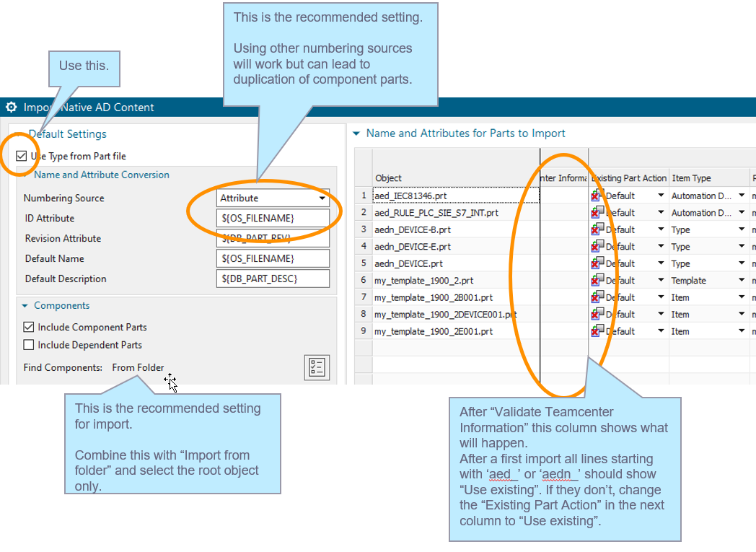Click Existing Part Action status icon for aed_IEC81346.prt
This screenshot has width=756, height=552.
596,195
